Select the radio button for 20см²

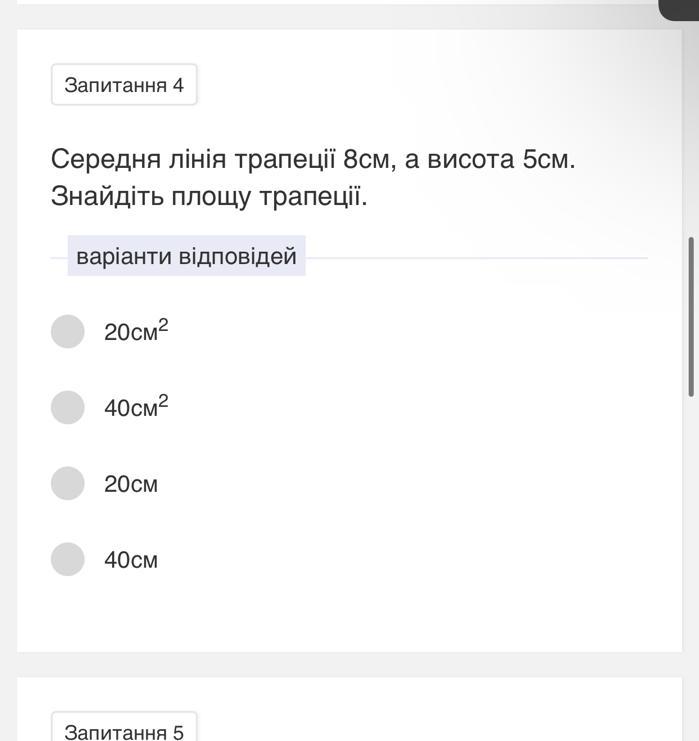[x=68, y=331]
